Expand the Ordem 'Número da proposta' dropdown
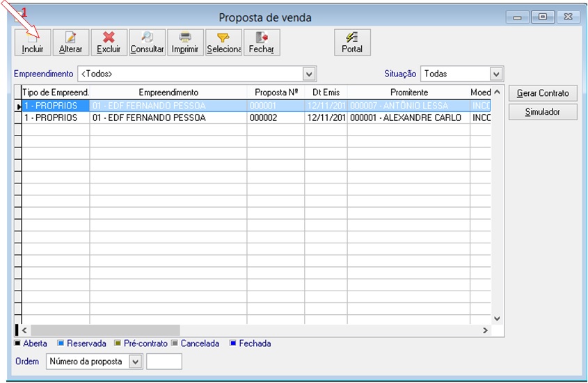 [136, 361]
